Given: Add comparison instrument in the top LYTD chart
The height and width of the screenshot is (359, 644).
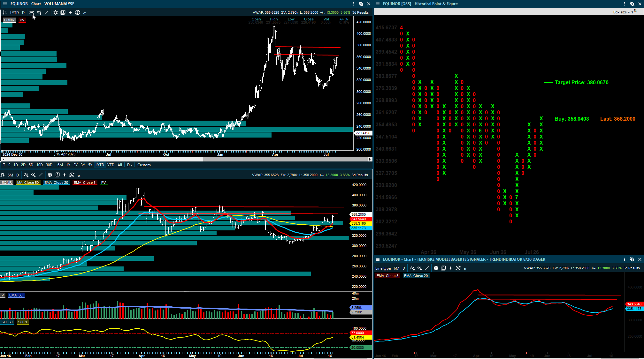Looking at the screenshot, I should coord(39,13).
